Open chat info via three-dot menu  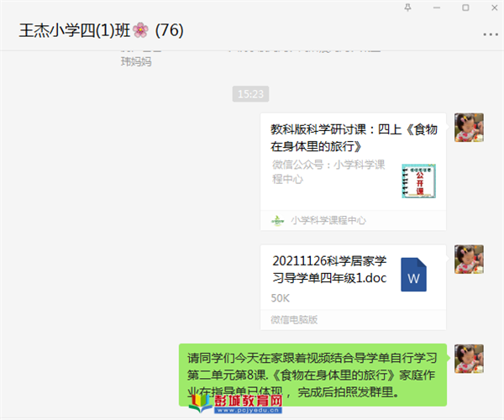[x=491, y=34]
